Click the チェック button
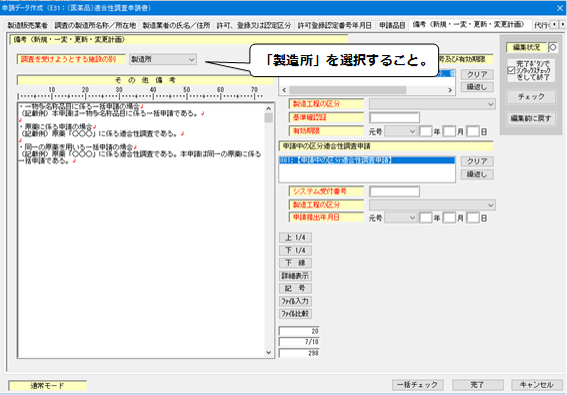This screenshot has width=567, height=395. click(531, 97)
